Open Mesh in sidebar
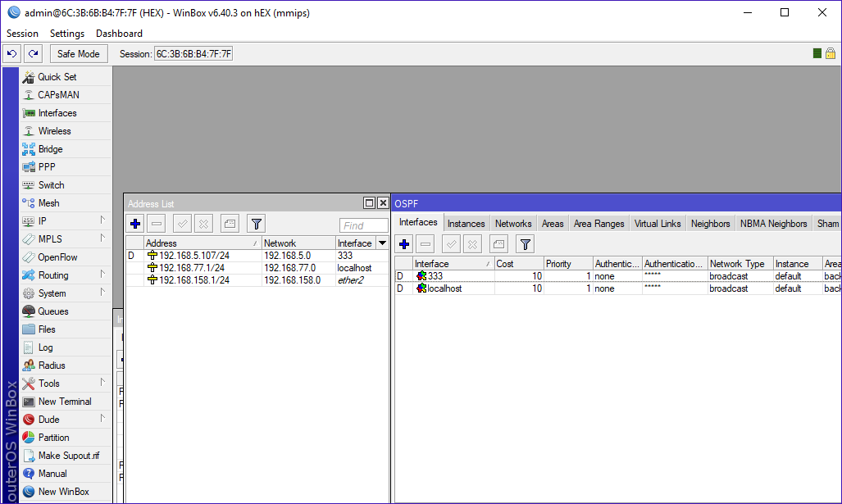The image size is (842, 504). pyautogui.click(x=66, y=203)
